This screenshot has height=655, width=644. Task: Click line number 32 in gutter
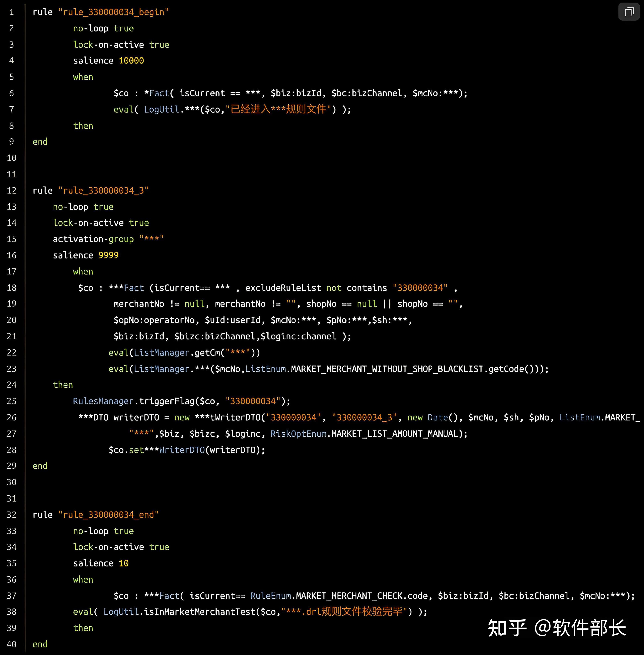coord(11,515)
